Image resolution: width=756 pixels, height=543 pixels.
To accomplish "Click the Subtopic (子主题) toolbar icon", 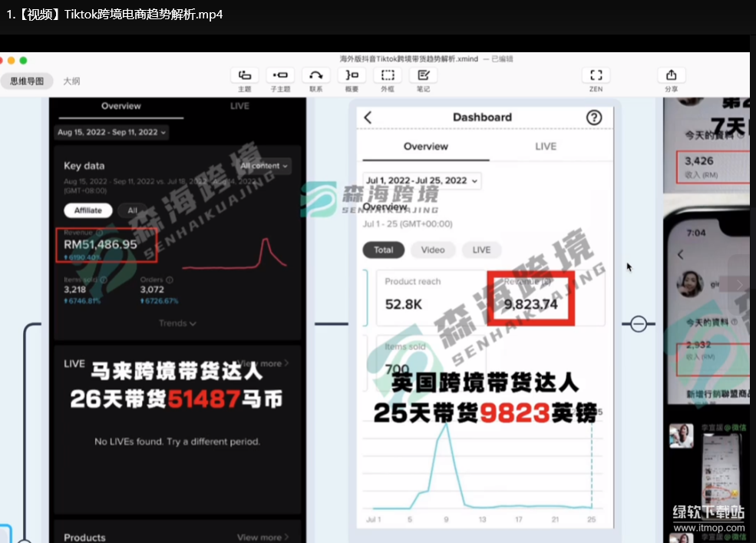I will pos(280,75).
